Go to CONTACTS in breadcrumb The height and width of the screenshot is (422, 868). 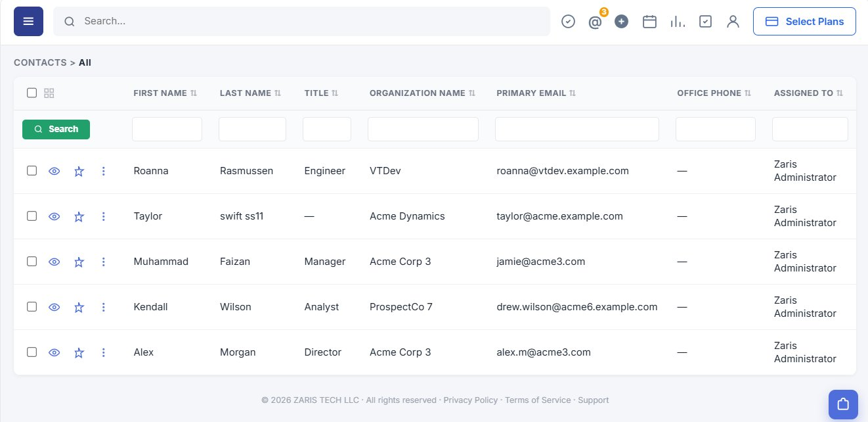point(40,63)
